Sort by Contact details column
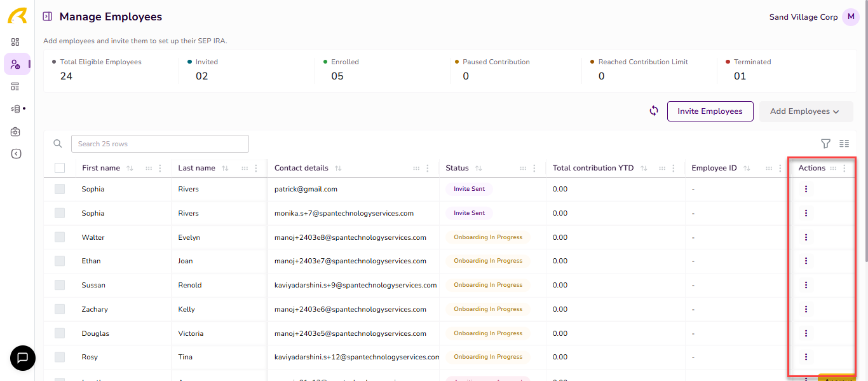868x381 pixels. point(338,169)
